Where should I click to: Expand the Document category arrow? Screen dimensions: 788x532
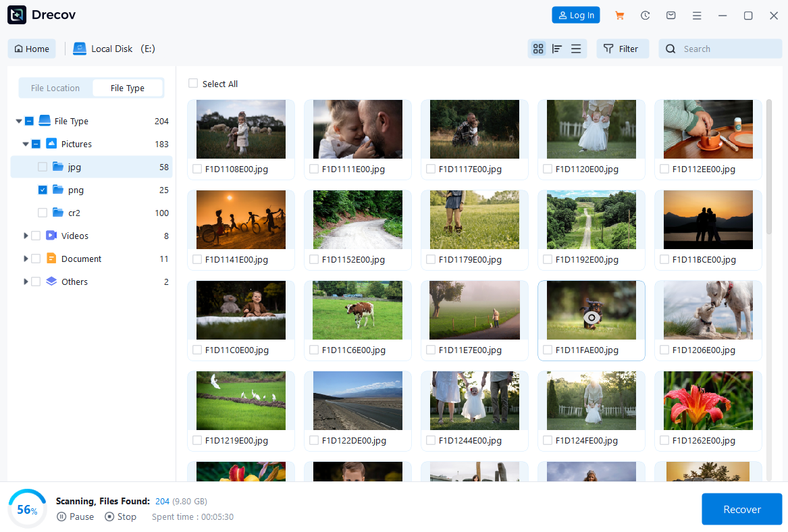pos(26,259)
